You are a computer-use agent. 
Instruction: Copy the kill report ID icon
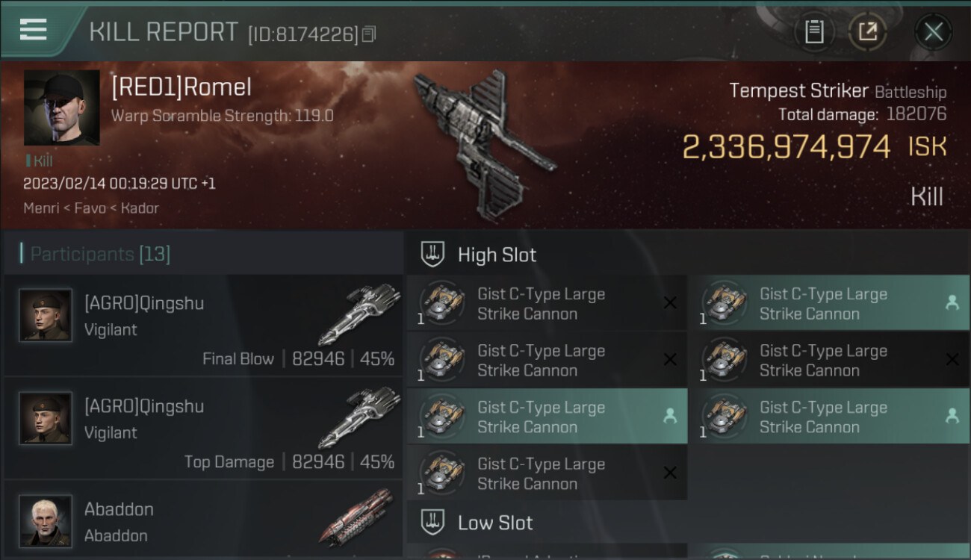(x=368, y=34)
